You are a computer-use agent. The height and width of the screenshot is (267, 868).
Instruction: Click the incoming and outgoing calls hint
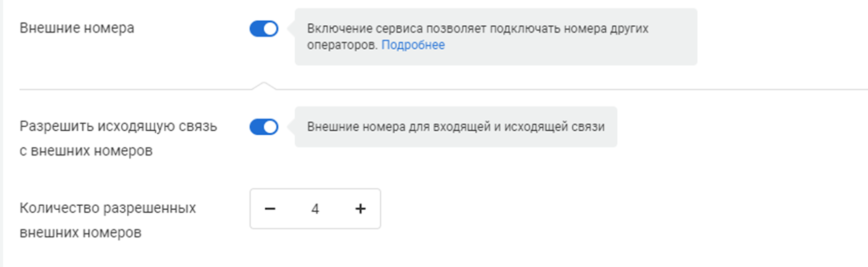456,127
